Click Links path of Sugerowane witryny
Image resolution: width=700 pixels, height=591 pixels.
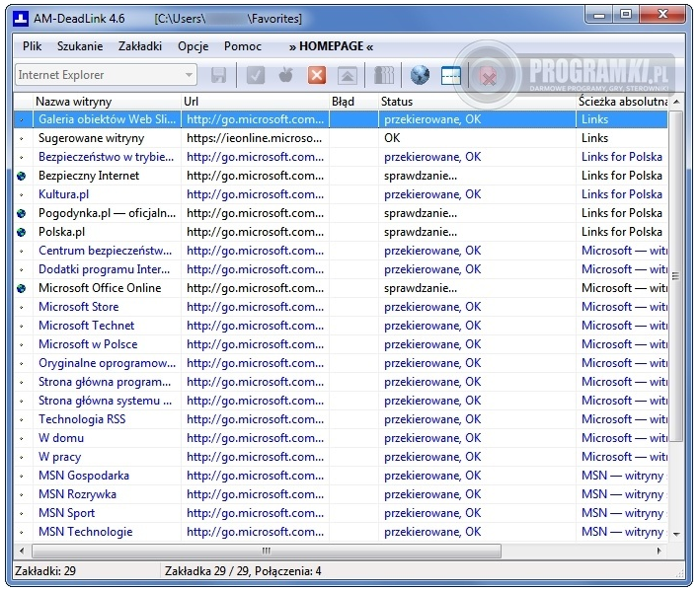point(594,138)
